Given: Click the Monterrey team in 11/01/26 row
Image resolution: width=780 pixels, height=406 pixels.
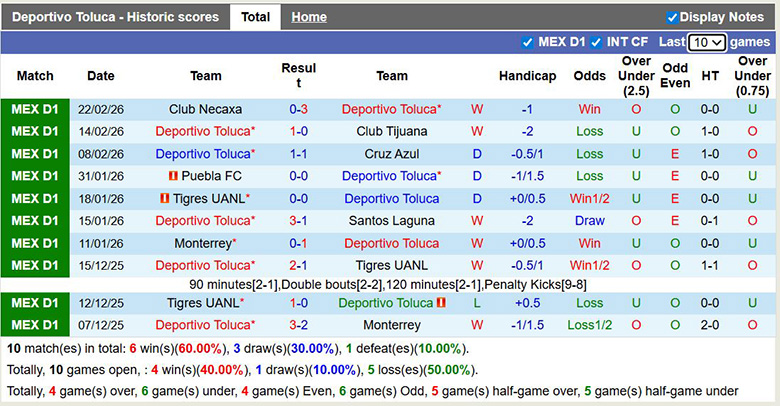Looking at the screenshot, I should point(202,243).
